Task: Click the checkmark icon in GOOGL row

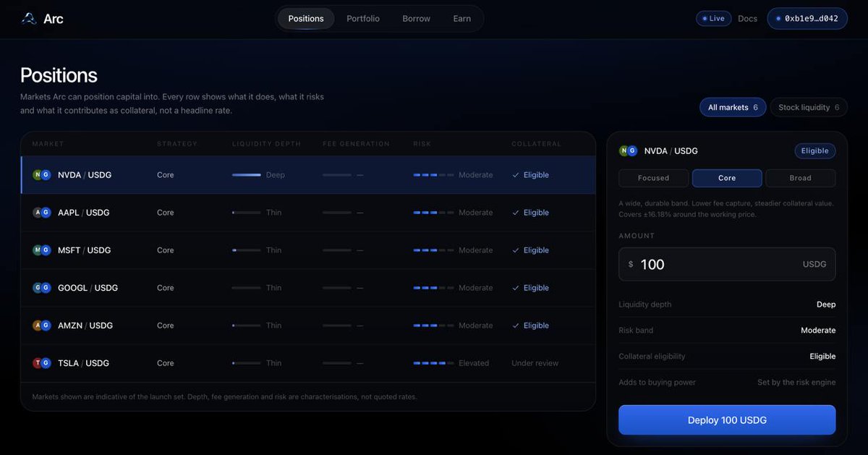Action: point(516,288)
